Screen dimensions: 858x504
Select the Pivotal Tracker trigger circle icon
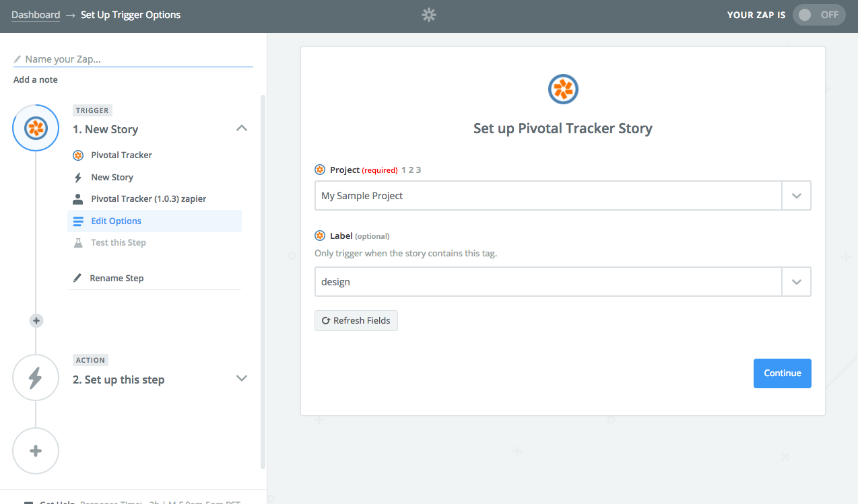click(36, 128)
